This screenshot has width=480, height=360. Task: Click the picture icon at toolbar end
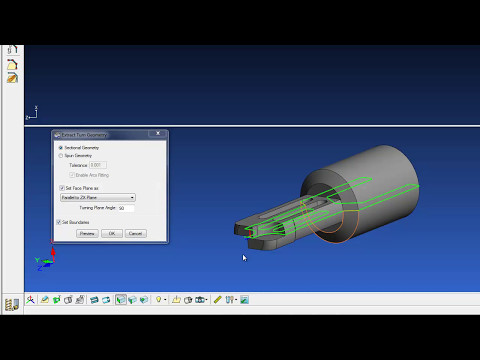244,300
